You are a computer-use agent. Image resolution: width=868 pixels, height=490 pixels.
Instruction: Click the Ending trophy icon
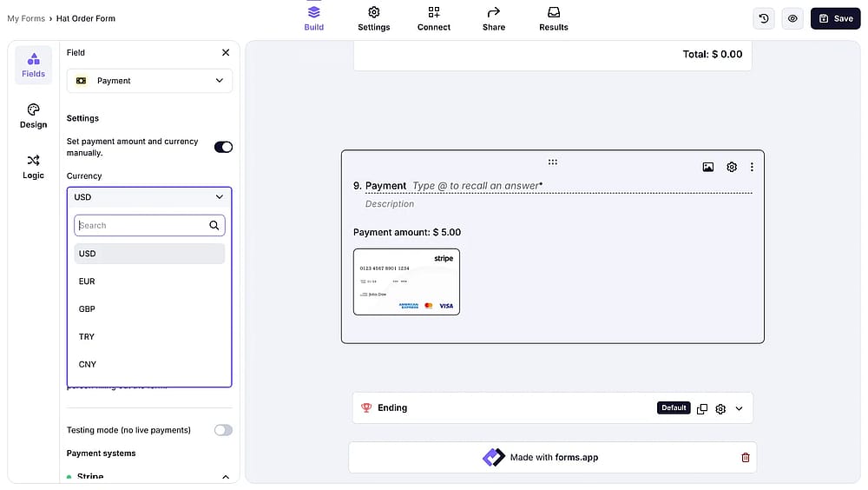366,408
